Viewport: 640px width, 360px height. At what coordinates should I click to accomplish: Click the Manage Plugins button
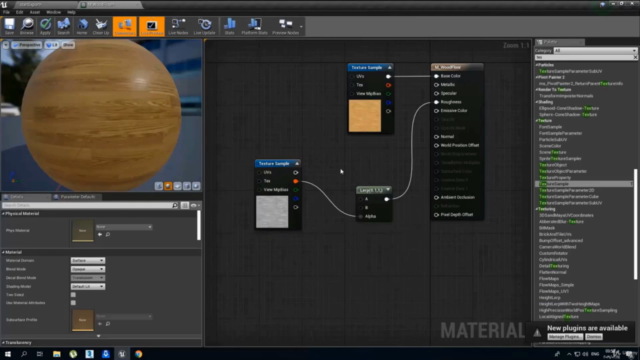point(565,337)
